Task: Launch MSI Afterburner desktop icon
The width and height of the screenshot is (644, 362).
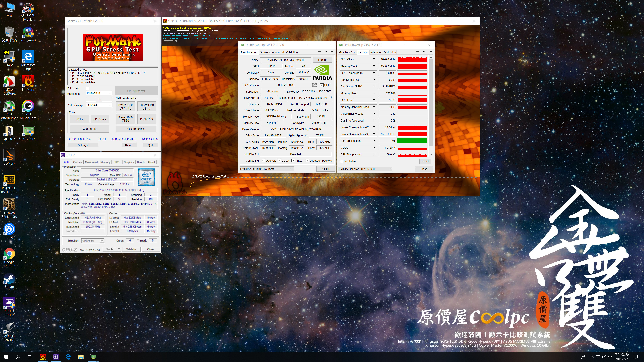Action: tap(9, 110)
